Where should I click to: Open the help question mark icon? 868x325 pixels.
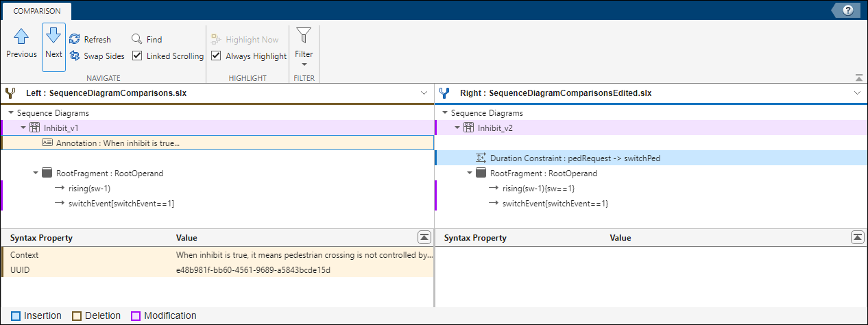[x=848, y=10]
